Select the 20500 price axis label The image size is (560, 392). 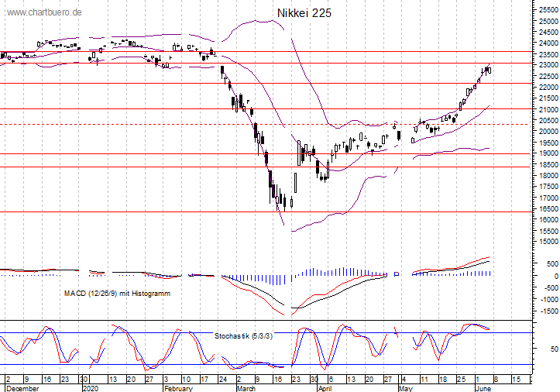(548, 120)
